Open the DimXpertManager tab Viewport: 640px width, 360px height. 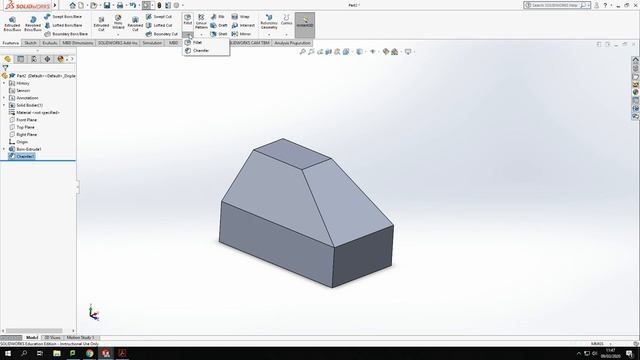point(47,59)
